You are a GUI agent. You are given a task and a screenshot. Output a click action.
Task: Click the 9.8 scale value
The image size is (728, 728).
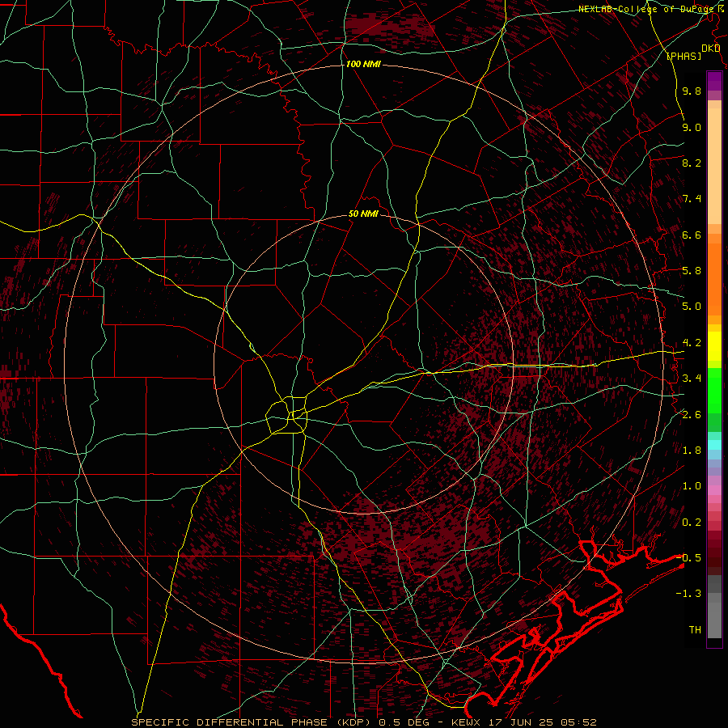point(692,91)
